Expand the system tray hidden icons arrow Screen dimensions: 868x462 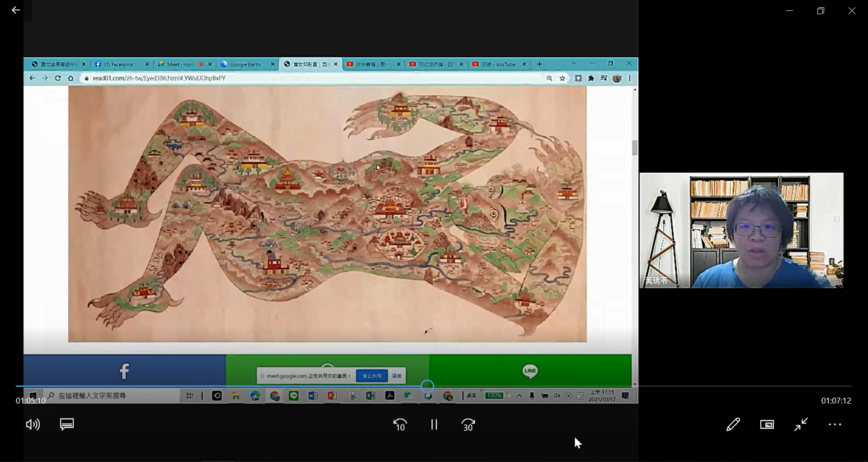519,395
